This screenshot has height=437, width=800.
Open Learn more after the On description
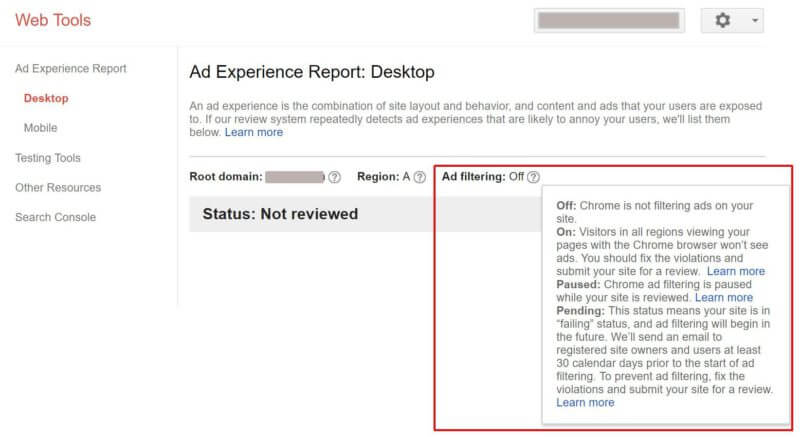tap(736, 271)
